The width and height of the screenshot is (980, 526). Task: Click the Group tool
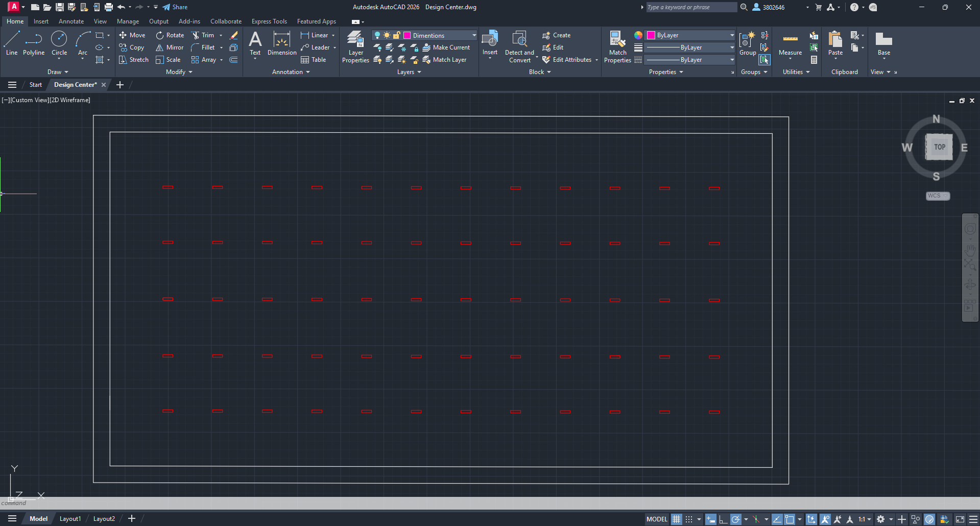748,43
